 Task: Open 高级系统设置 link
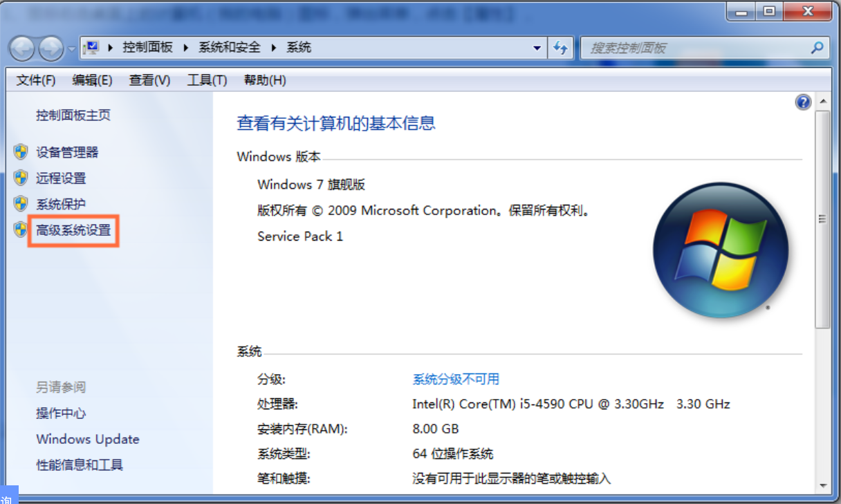click(73, 230)
